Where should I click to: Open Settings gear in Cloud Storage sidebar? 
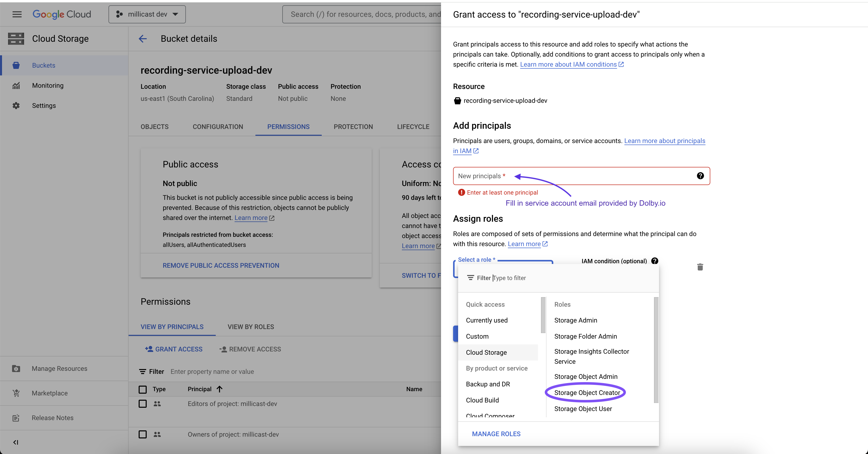pyautogui.click(x=16, y=106)
